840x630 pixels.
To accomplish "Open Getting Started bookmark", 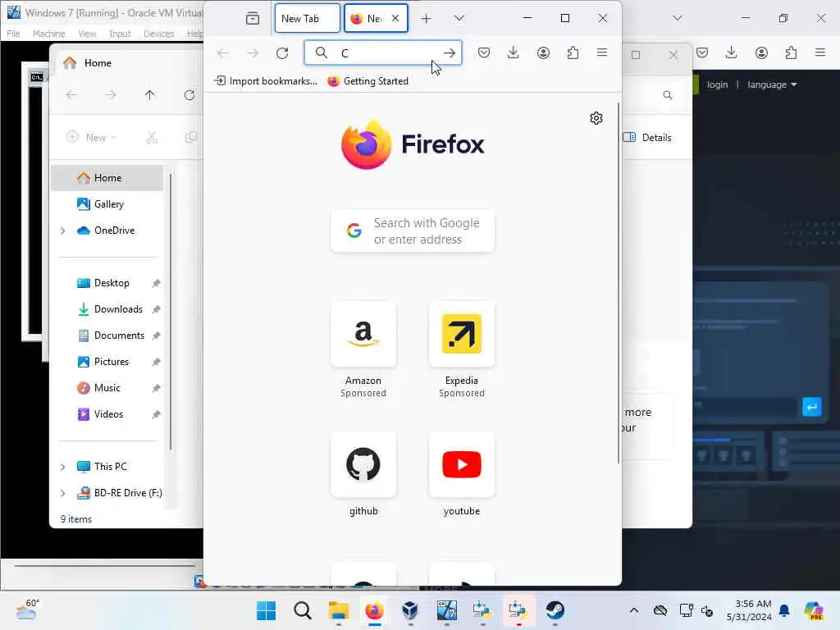I will 368,81.
